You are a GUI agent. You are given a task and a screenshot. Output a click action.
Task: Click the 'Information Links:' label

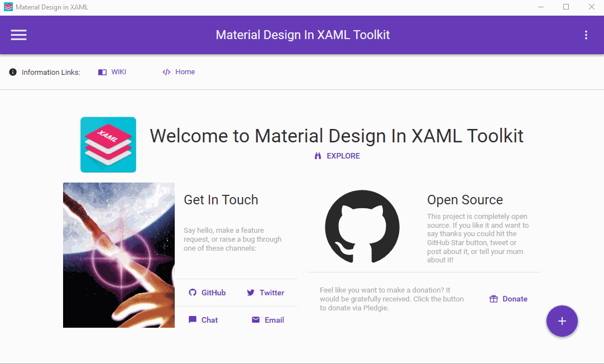(51, 73)
